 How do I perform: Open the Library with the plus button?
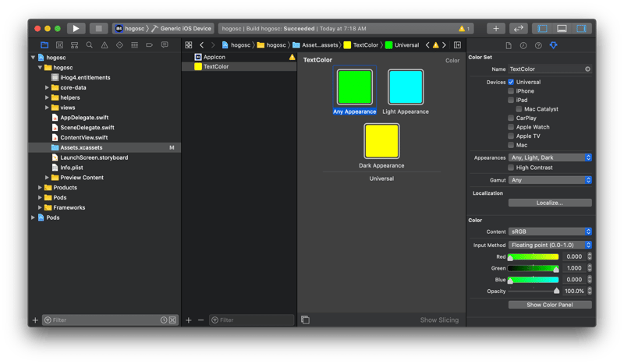(x=496, y=28)
